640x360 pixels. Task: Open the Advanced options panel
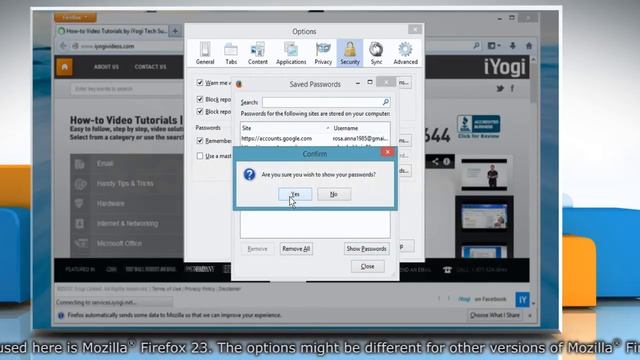pos(405,53)
